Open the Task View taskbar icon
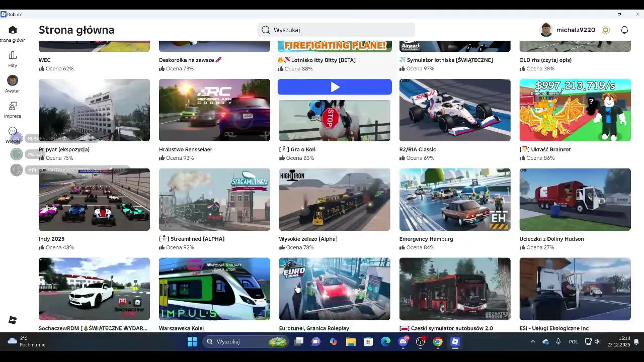644x362 pixels. pyautogui.click(x=299, y=342)
